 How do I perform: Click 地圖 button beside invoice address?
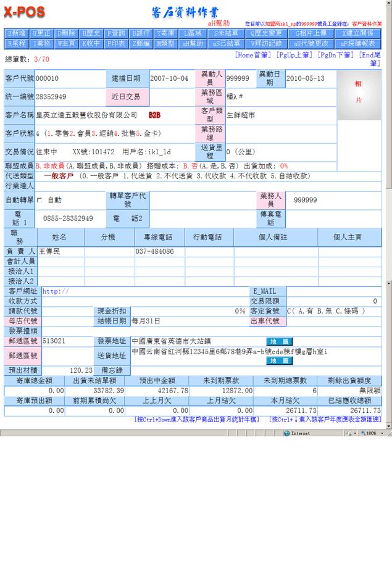[x=280, y=341]
